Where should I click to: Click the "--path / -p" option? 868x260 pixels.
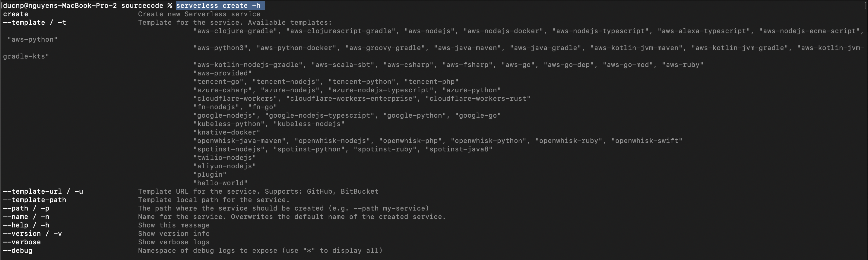click(x=26, y=208)
